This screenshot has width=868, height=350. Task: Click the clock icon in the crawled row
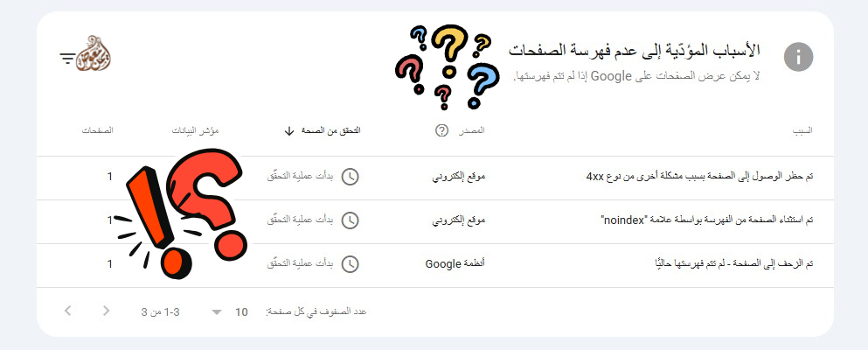coord(350,264)
